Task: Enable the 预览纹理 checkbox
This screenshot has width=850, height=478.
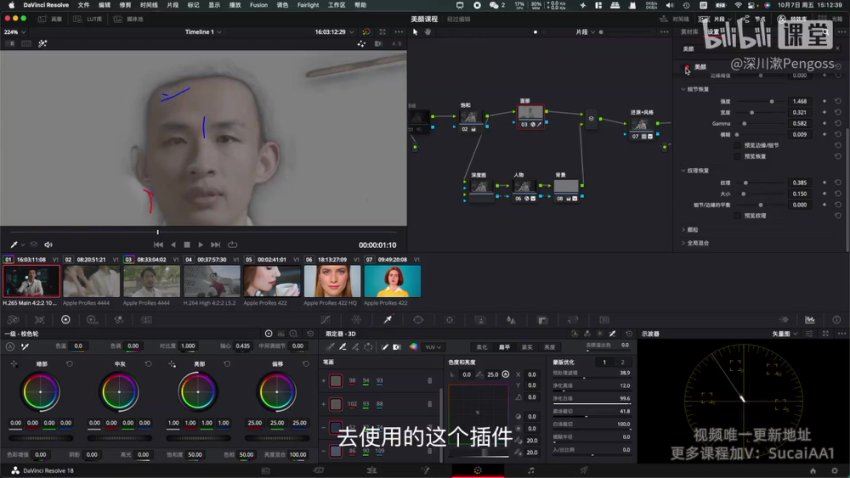Action: pos(737,215)
